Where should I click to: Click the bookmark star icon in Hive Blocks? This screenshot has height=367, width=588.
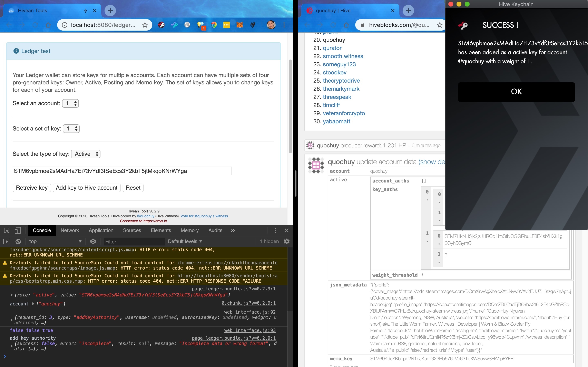439,25
